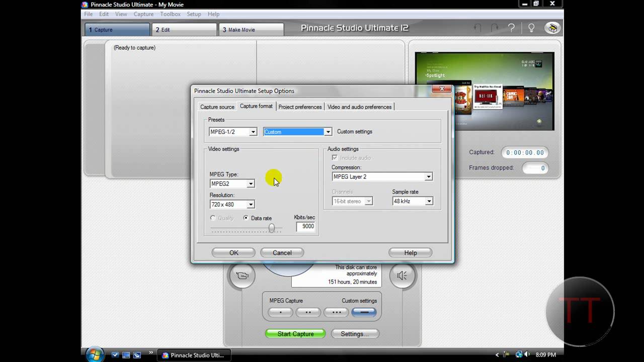Select the custom dash quality preset
Image resolution: width=644 pixels, height=362 pixels.
tap(364, 312)
